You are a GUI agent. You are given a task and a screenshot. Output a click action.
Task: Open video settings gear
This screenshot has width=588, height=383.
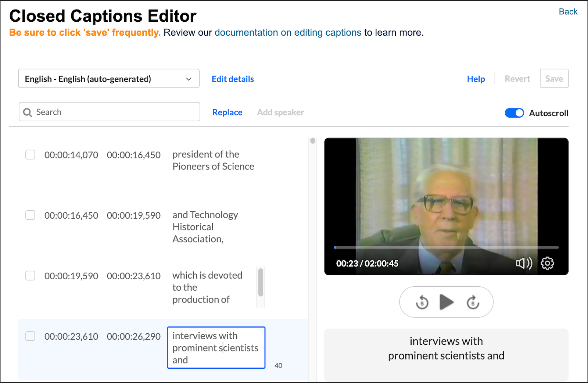[547, 263]
